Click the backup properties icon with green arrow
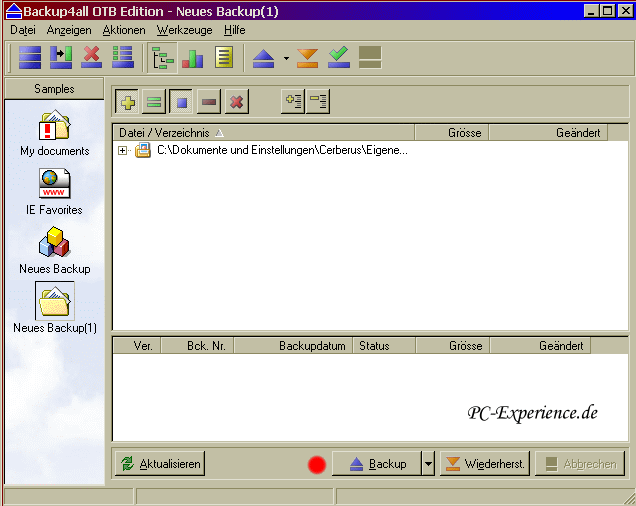The height and width of the screenshot is (506, 636). [x=61, y=57]
